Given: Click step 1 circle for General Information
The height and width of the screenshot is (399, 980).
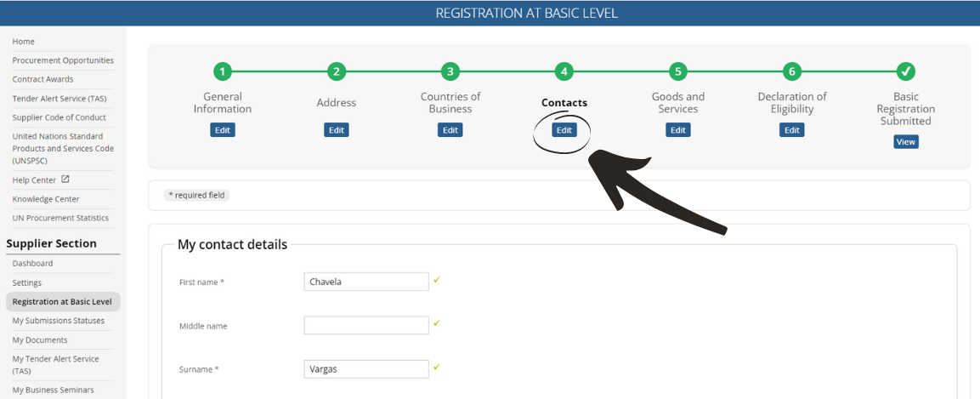Looking at the screenshot, I should (x=223, y=72).
